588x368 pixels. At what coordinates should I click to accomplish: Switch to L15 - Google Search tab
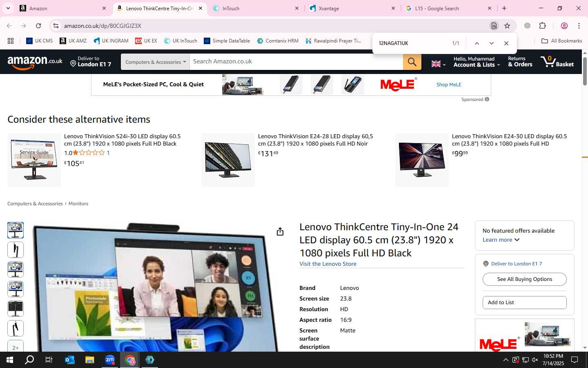448,8
